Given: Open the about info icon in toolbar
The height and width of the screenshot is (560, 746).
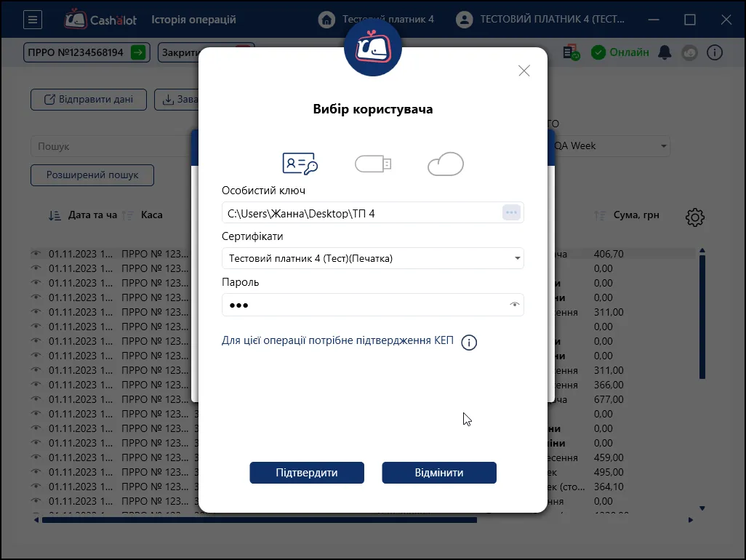Looking at the screenshot, I should coord(714,52).
